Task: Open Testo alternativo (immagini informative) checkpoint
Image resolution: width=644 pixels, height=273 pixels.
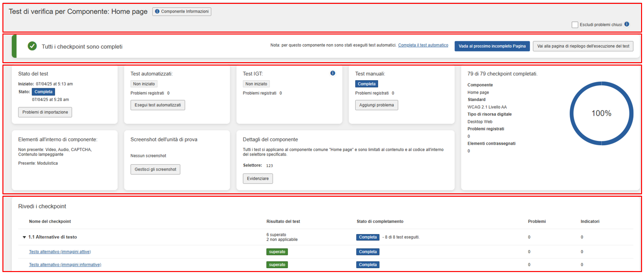Action: (65, 265)
